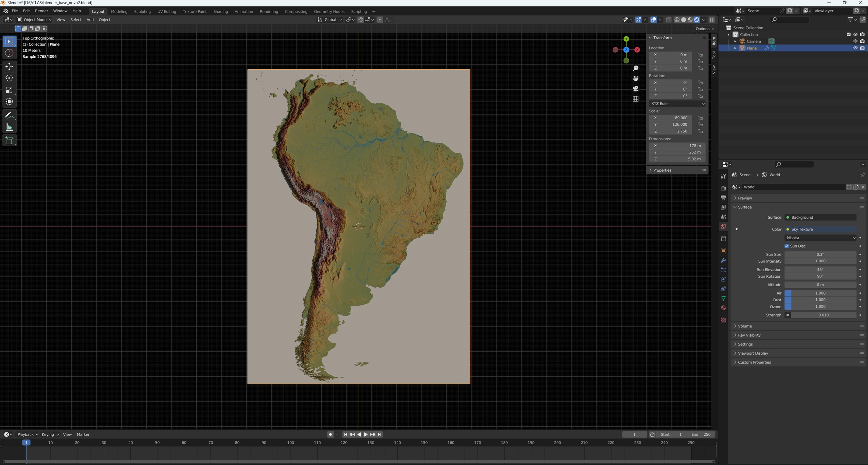Disable Camera in renders toggle
Image resolution: width=868 pixels, height=465 pixels.
point(862,41)
